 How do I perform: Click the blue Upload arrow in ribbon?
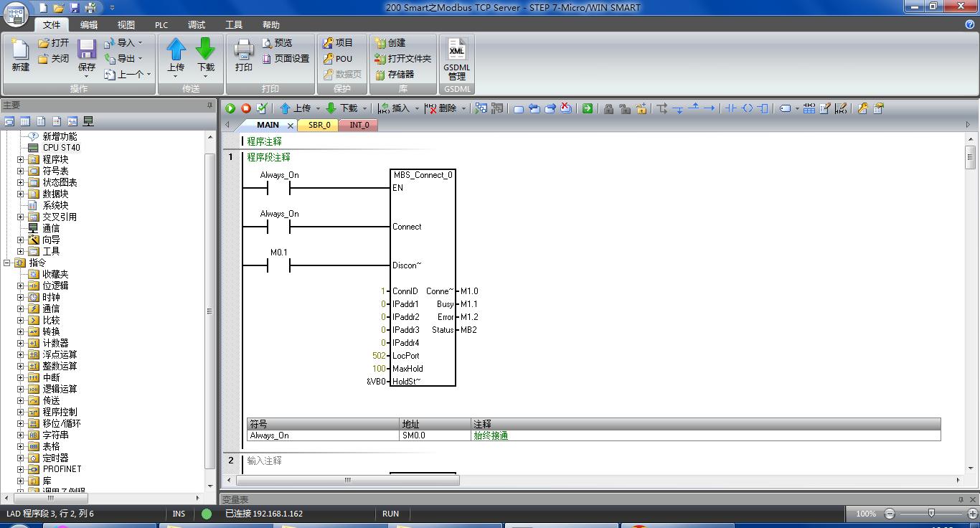(x=176, y=49)
